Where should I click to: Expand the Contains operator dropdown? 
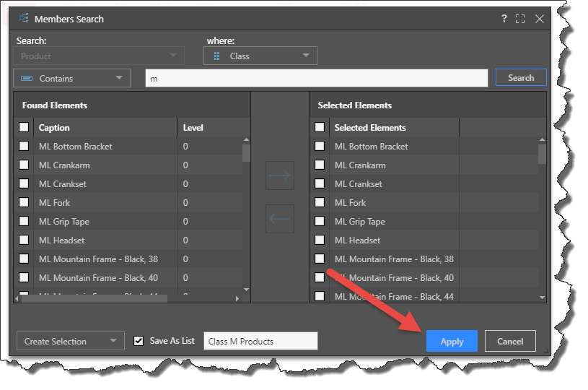click(x=71, y=79)
